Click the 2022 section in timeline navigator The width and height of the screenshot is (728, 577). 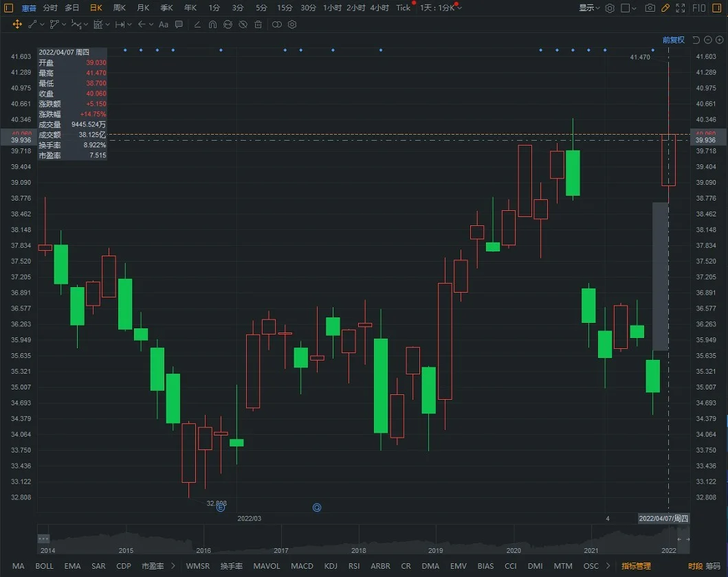pos(669,551)
